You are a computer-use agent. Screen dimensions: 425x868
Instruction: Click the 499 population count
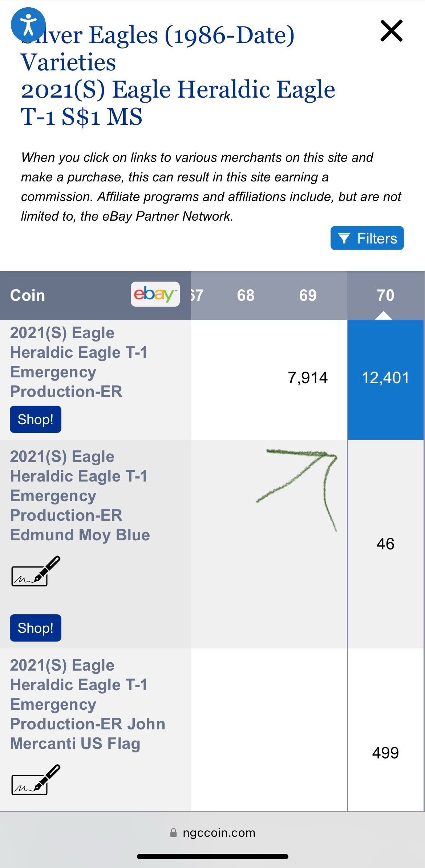click(385, 753)
